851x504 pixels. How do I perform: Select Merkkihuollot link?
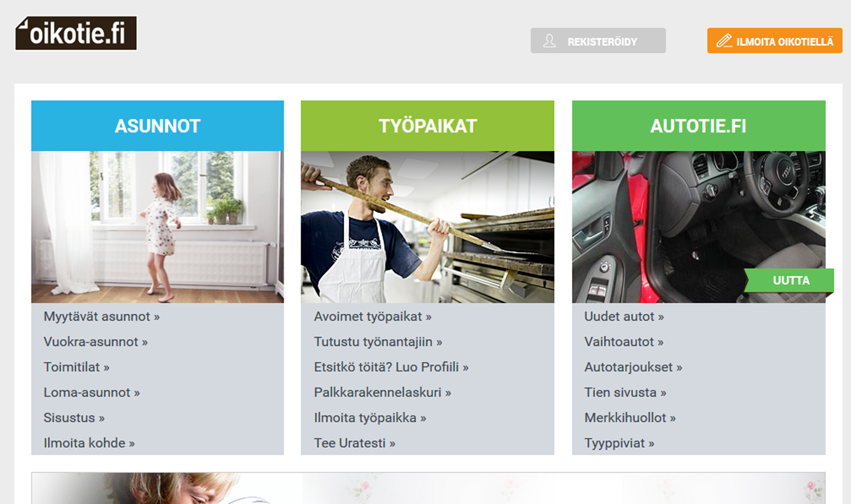point(630,418)
